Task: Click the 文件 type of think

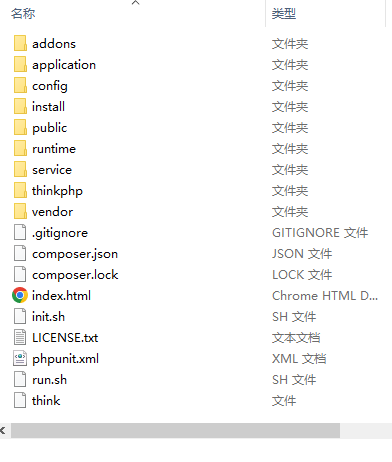Action: point(284,401)
